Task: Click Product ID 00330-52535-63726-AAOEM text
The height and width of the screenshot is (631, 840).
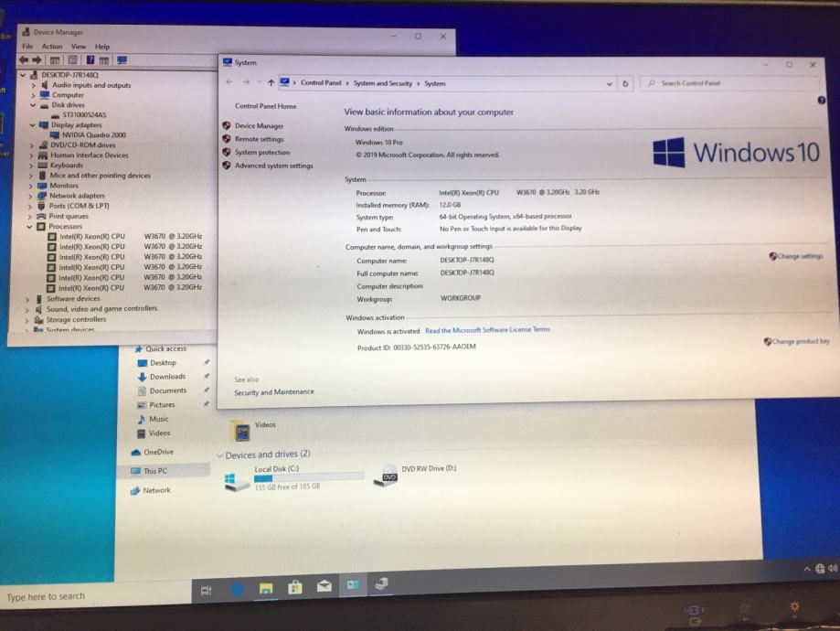Action: (x=416, y=347)
